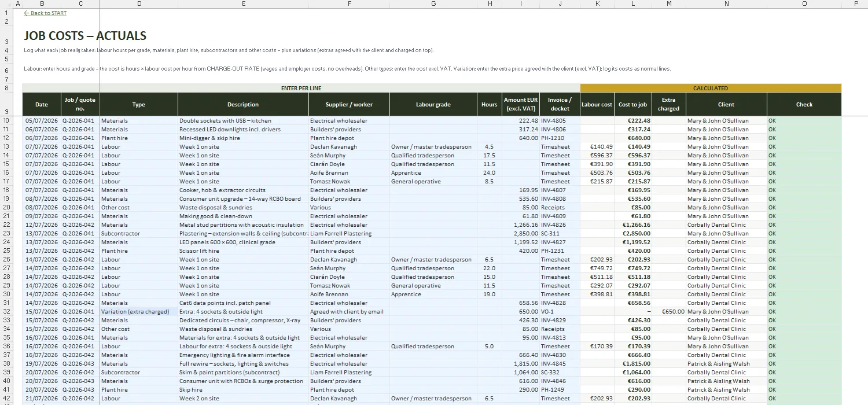Click Liam Farrell Plastering in the SC-311 row
This screenshot has width=868, height=405.
[x=350, y=234]
